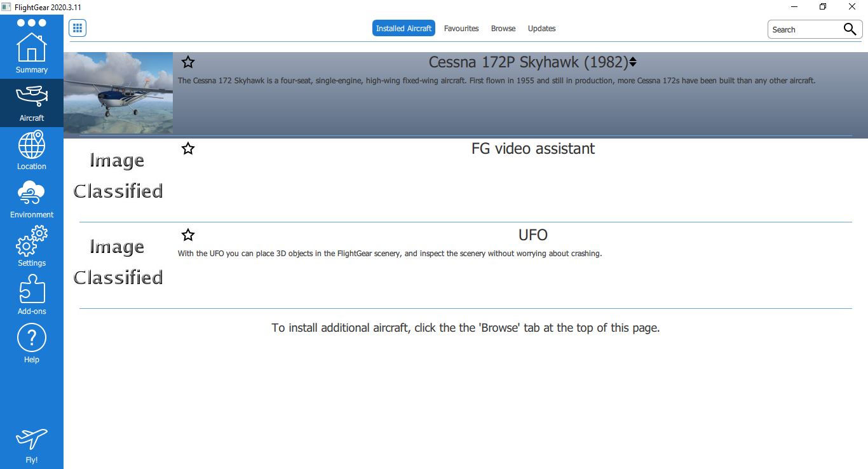Image resolution: width=868 pixels, height=469 pixels.
Task: Open the Location globe icon
Action: coord(32,151)
